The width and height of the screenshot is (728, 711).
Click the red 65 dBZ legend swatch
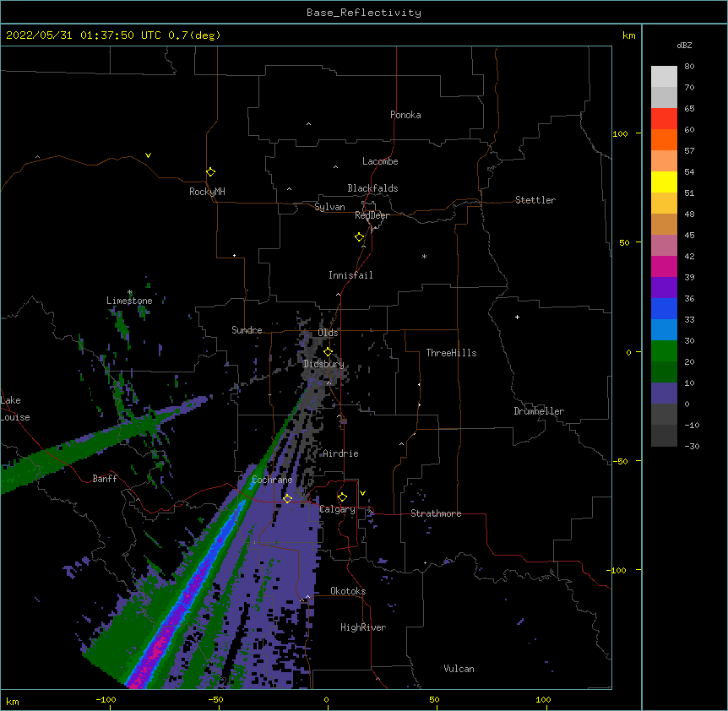pyautogui.click(x=664, y=119)
